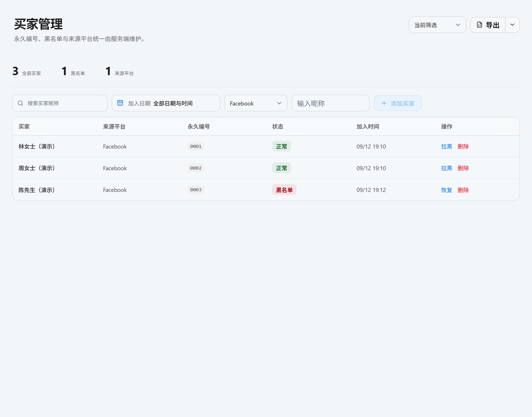This screenshot has width=532, height=417.
Task: Click the 买家管理 page title
Action: [x=38, y=24]
